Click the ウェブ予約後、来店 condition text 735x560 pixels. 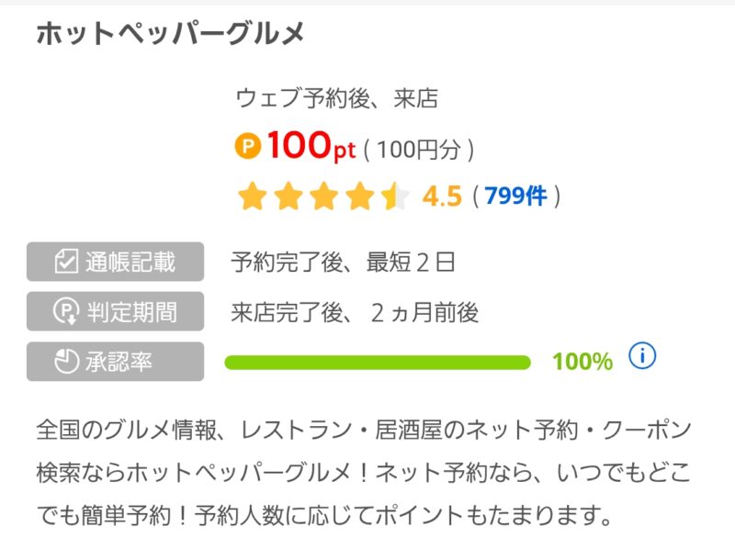(x=337, y=98)
